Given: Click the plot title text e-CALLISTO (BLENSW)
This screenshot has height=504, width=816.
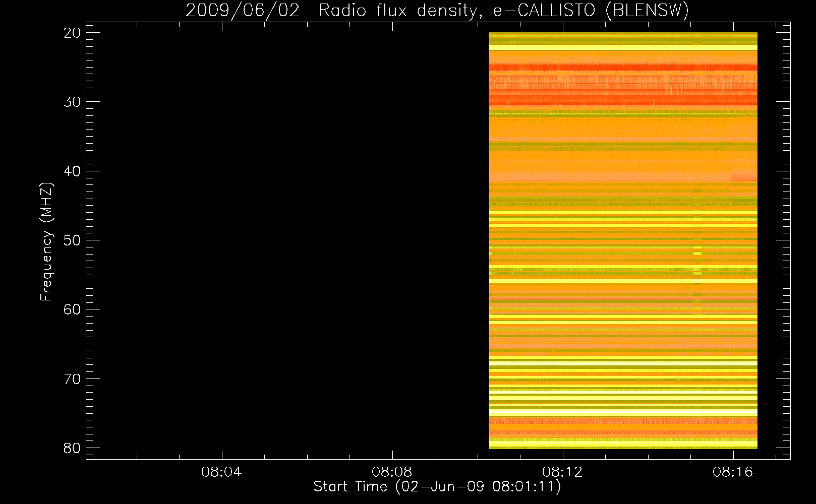Looking at the screenshot, I should (591, 11).
